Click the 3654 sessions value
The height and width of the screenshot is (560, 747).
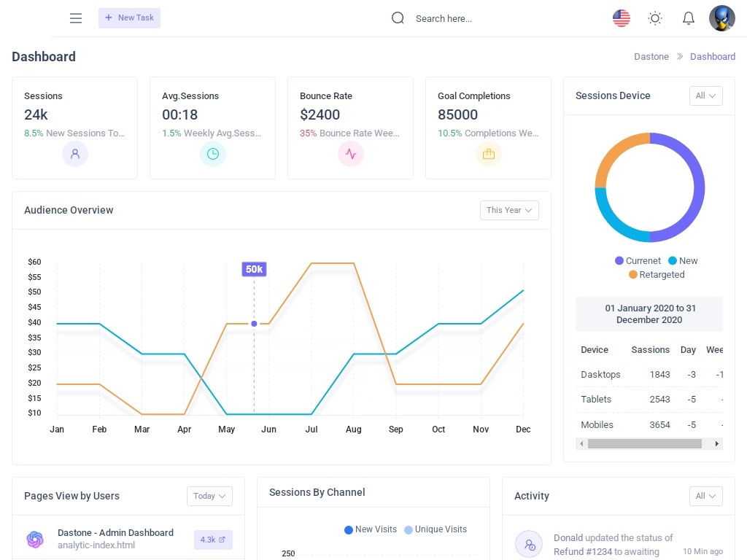[659, 424]
